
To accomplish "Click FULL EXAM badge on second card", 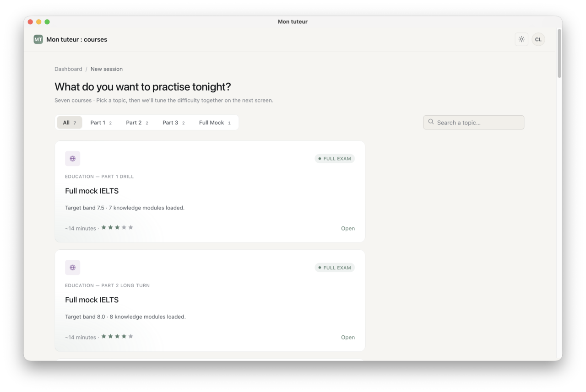I will [x=335, y=268].
